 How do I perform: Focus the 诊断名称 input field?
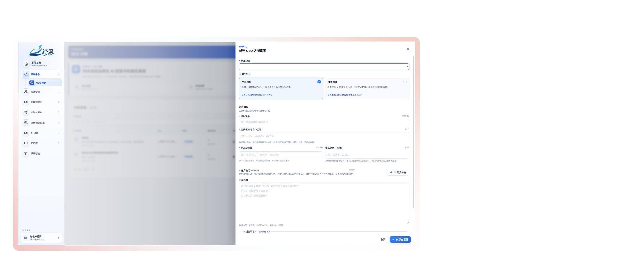tap(324, 122)
